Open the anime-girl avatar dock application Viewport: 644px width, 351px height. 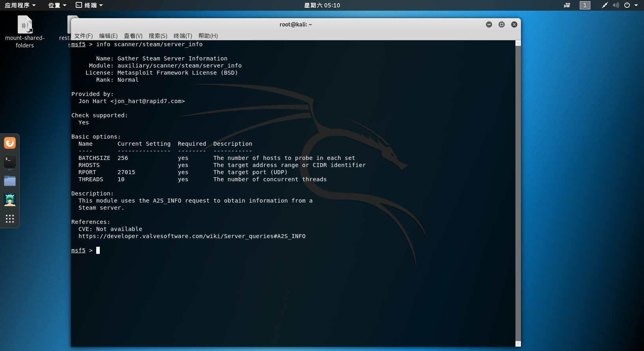click(10, 200)
